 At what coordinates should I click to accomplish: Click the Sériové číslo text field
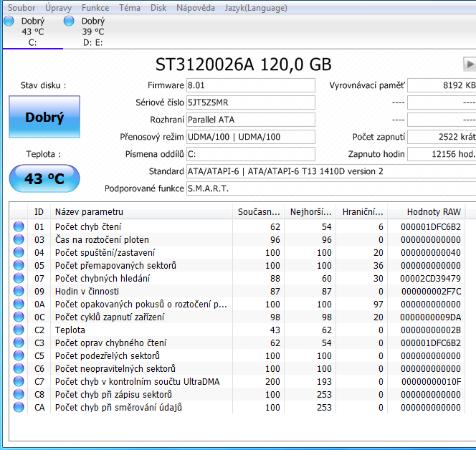tap(250, 102)
